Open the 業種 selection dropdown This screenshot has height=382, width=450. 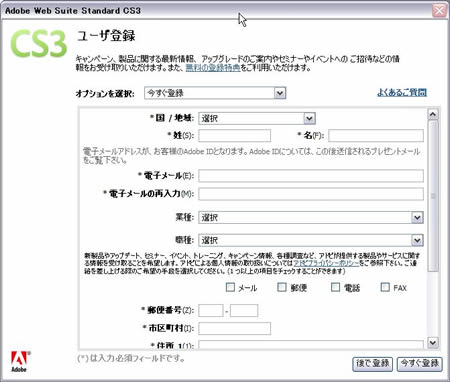pos(311,218)
